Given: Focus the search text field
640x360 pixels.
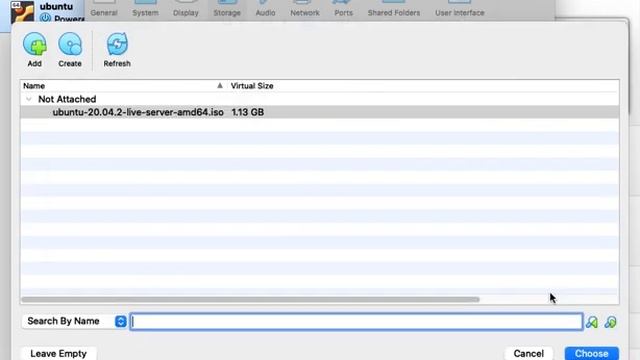Looking at the screenshot, I should click(356, 322).
